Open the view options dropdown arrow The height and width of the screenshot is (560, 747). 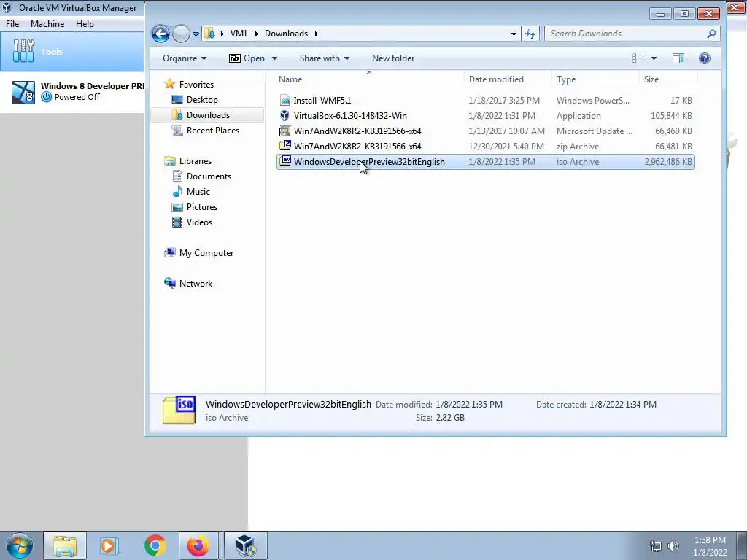point(654,58)
